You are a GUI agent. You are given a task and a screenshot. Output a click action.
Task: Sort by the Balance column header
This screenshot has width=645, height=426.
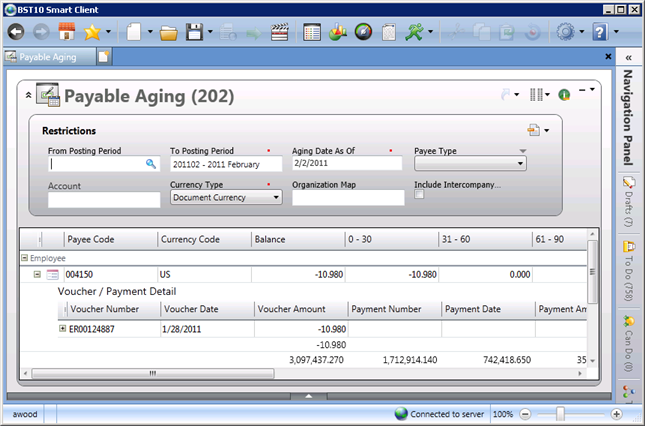coord(295,239)
